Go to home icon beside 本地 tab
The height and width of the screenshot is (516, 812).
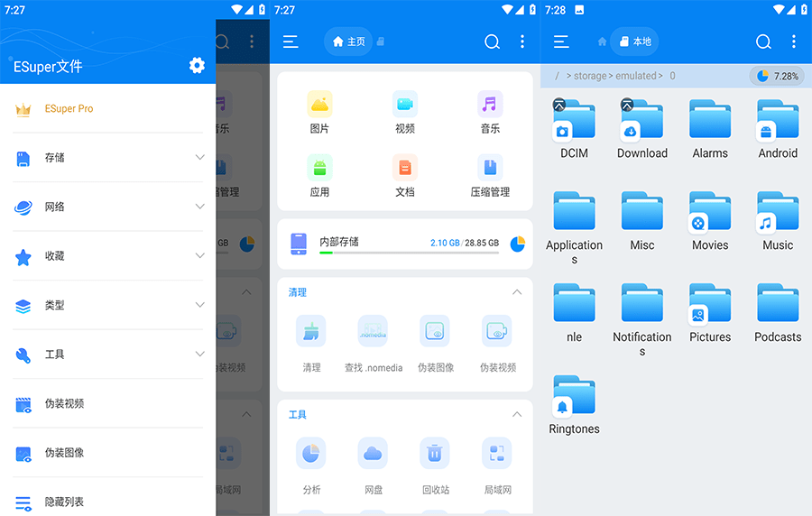(x=602, y=41)
